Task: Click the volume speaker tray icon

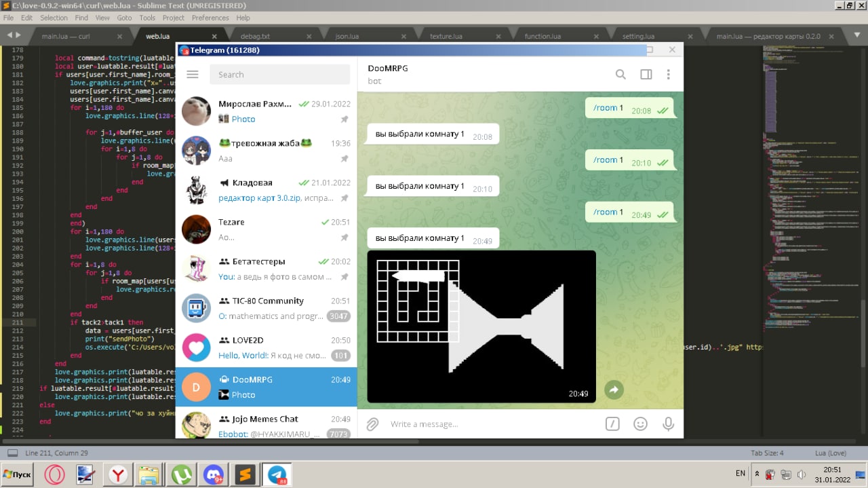Action: coord(802,474)
